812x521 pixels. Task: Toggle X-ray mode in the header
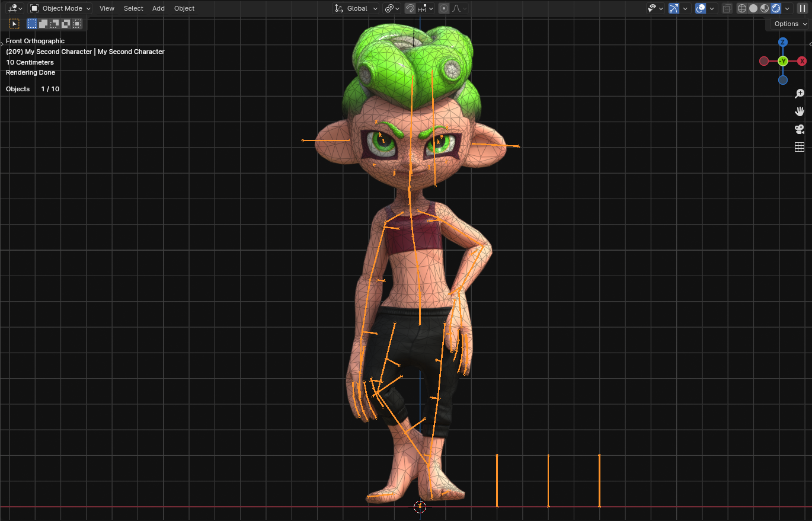coord(727,8)
